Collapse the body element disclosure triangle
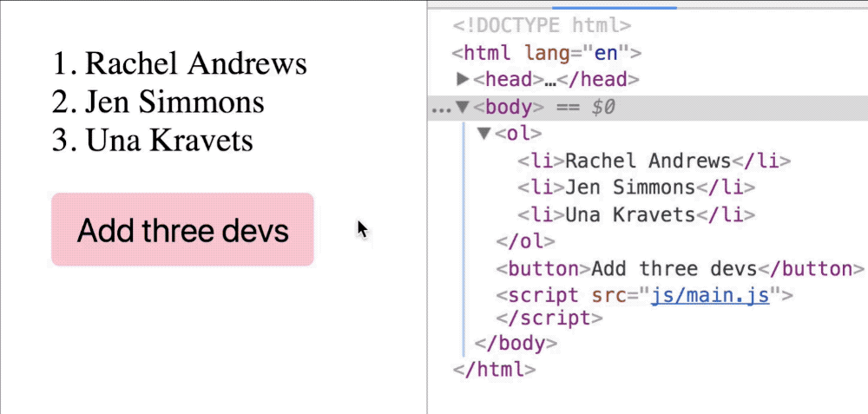 coord(463,108)
